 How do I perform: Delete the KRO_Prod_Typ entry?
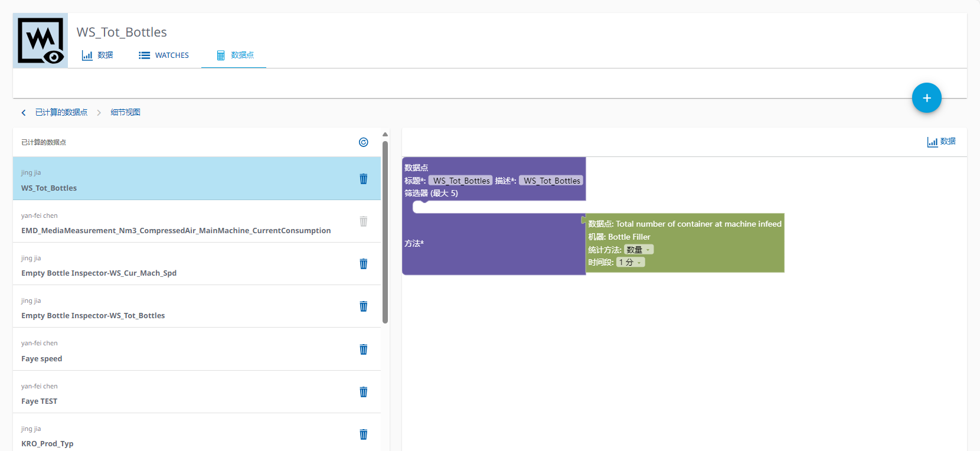click(364, 434)
